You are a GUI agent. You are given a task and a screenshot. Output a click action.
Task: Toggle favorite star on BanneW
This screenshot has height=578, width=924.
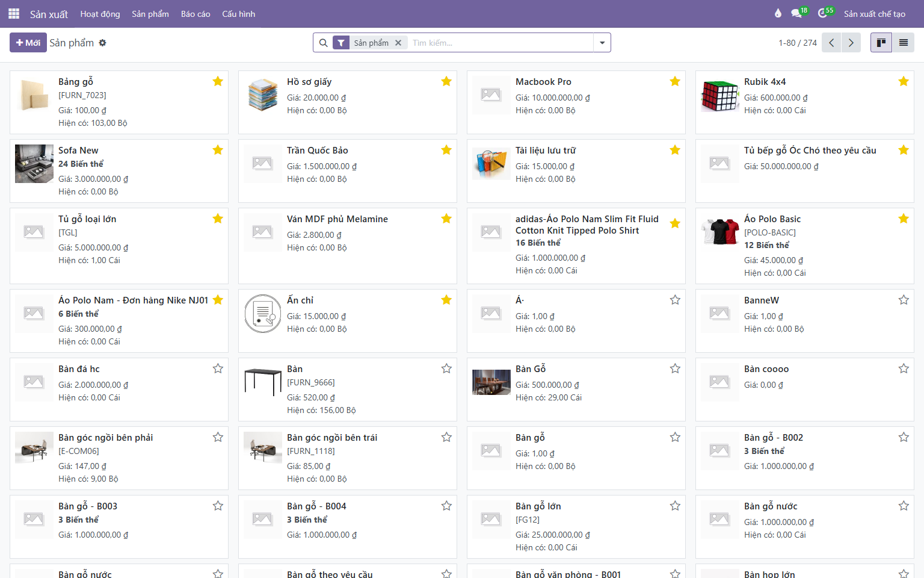click(904, 300)
